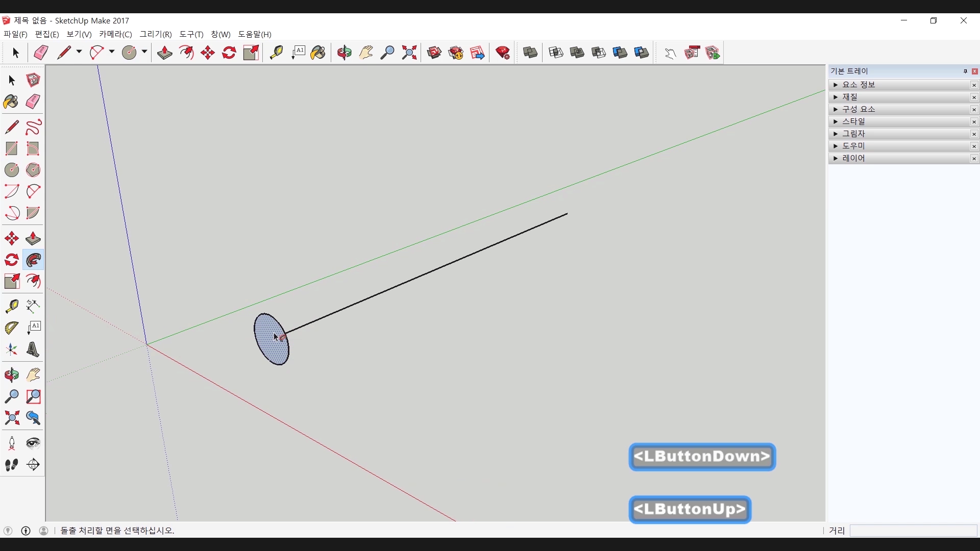Select the Follow Me tool in left toolbar
This screenshot has width=980, height=551.
(33, 260)
